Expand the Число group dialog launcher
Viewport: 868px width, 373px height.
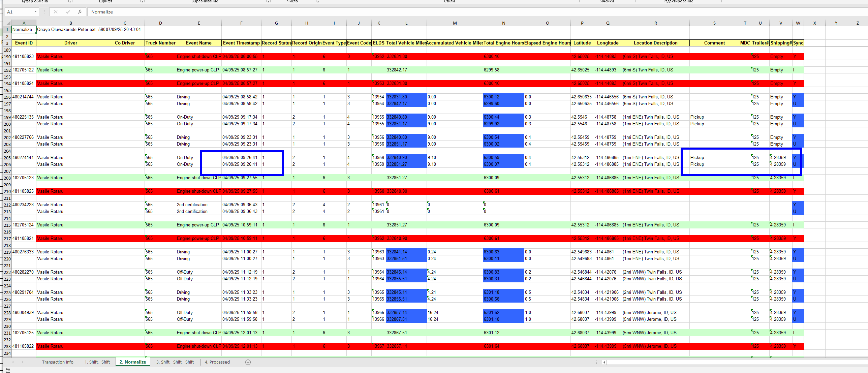pos(317,1)
